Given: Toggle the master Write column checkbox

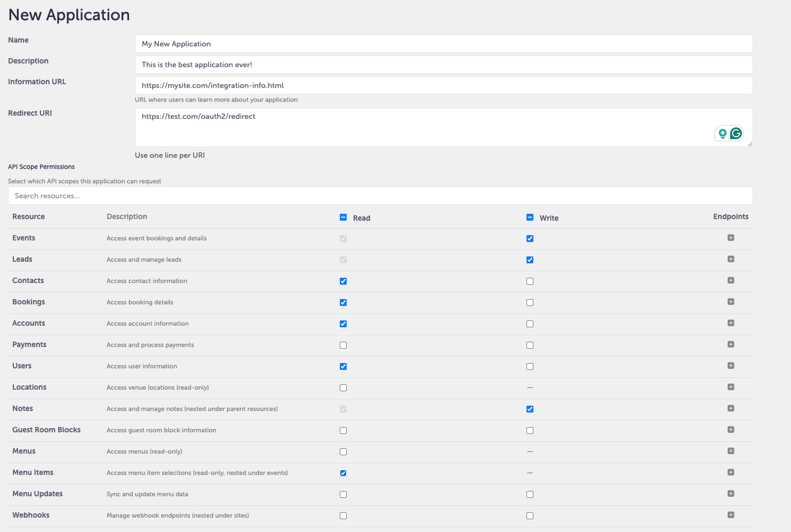Looking at the screenshot, I should click(530, 217).
